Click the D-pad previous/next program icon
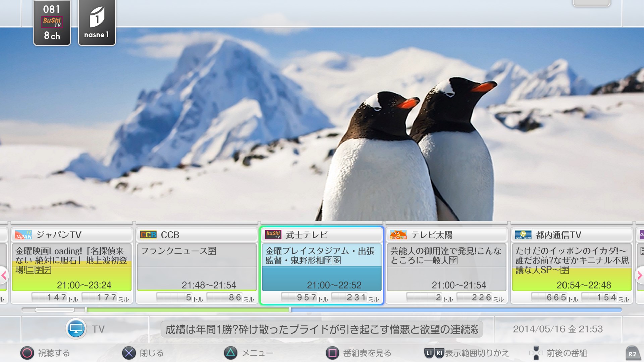The width and height of the screenshot is (644, 362). [536, 353]
